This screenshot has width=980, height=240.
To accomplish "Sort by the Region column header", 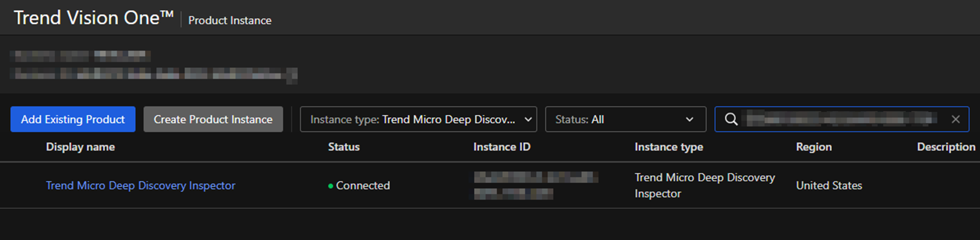I will pyautogui.click(x=813, y=147).
